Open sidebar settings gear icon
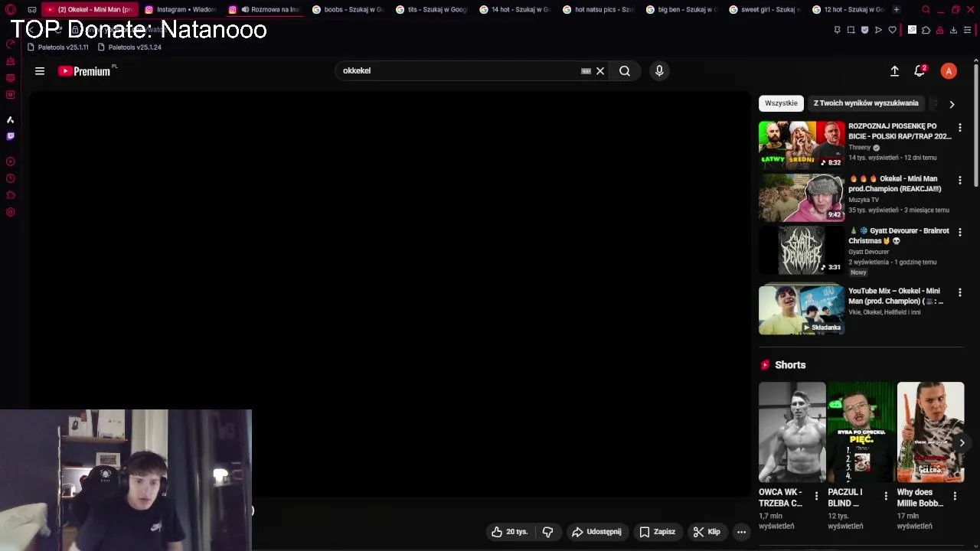 pos(10,212)
